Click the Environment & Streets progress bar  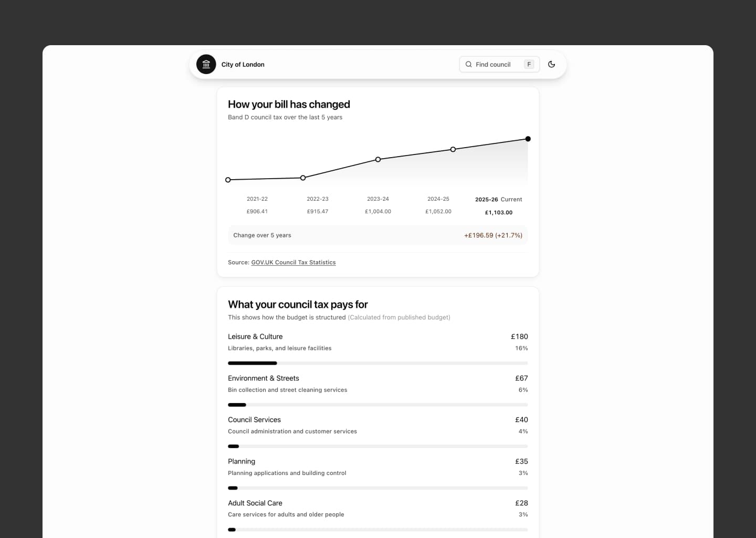click(377, 405)
